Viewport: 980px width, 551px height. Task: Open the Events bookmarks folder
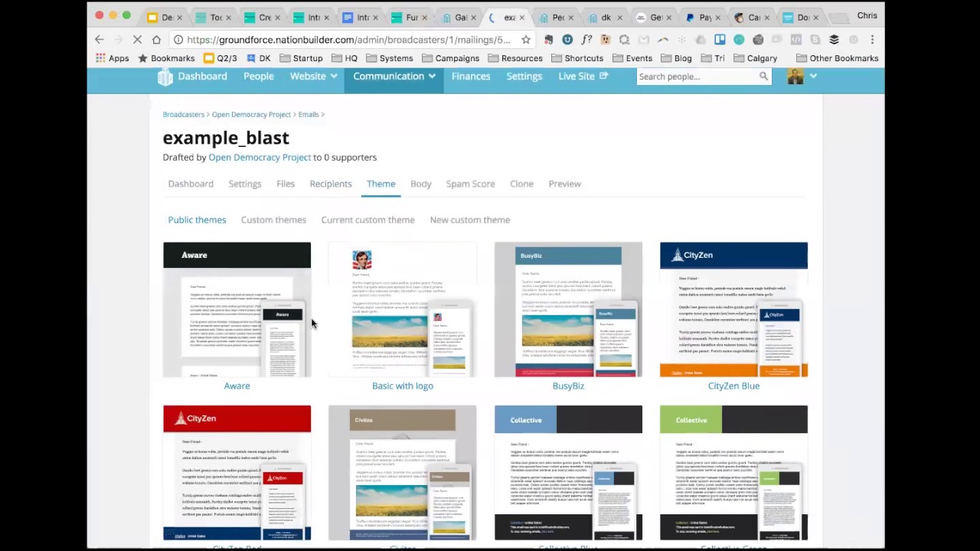pyautogui.click(x=632, y=58)
